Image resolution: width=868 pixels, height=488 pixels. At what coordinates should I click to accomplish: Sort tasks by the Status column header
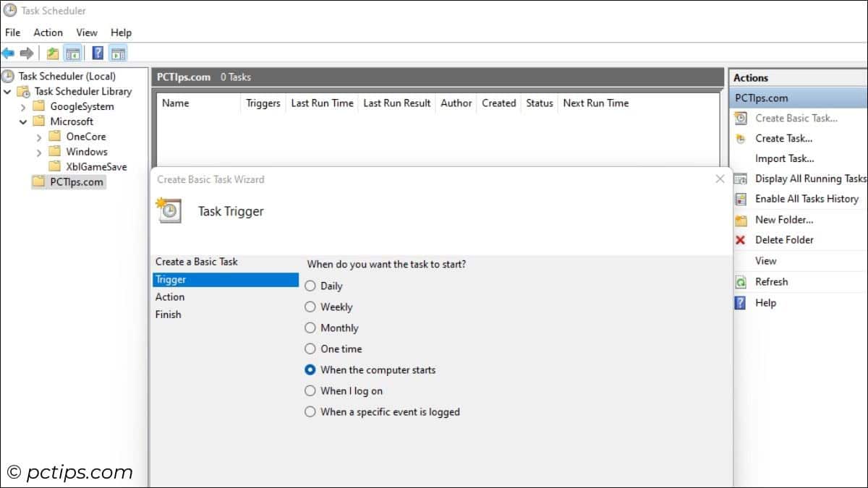pyautogui.click(x=540, y=103)
